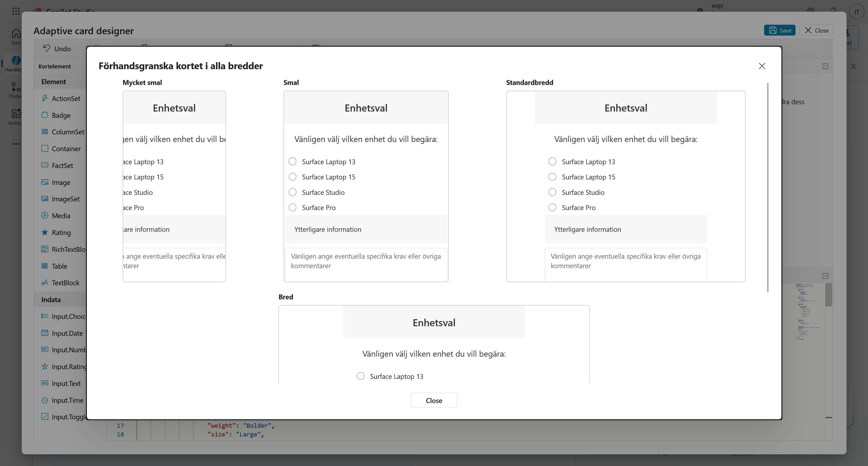
Task: Open more options ellipsis in sidebar
Action: coord(16,144)
